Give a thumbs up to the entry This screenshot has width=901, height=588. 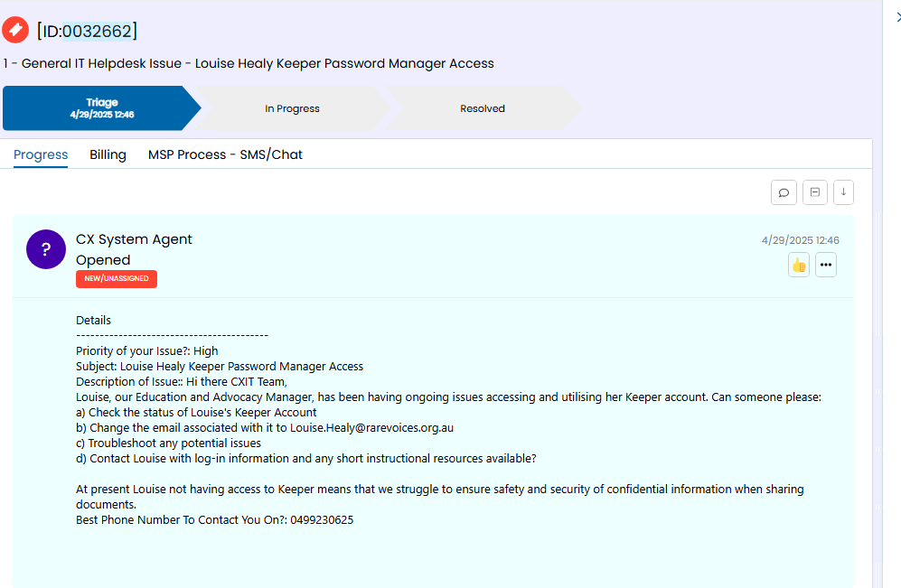799,265
